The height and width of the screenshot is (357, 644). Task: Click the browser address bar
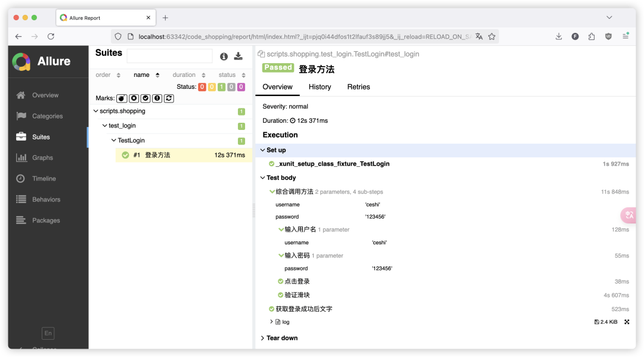304,36
